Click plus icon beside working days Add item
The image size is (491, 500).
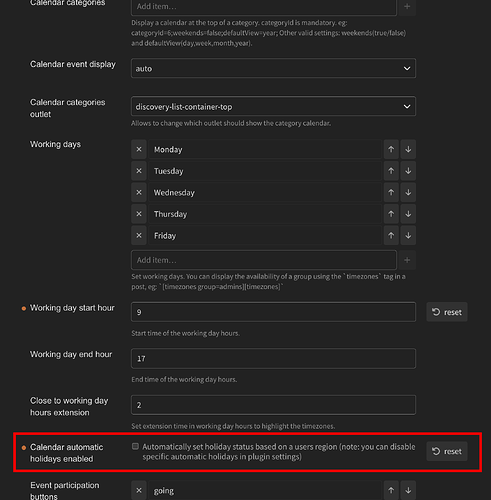[407, 260]
